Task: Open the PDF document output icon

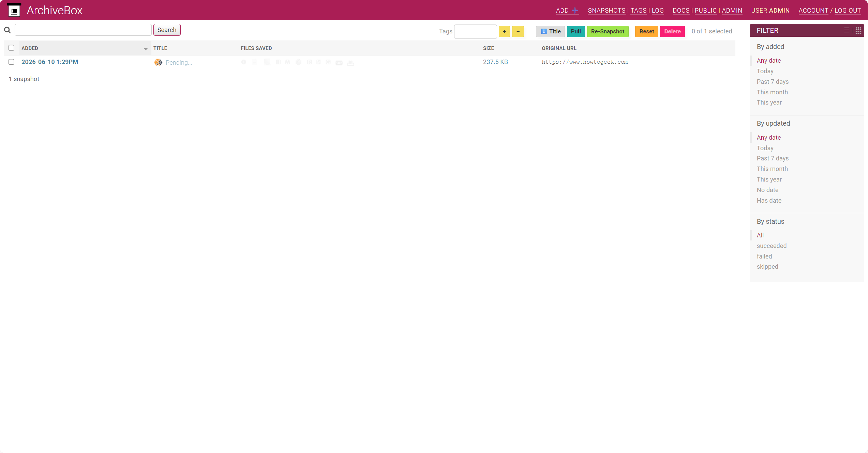Action: point(255,62)
